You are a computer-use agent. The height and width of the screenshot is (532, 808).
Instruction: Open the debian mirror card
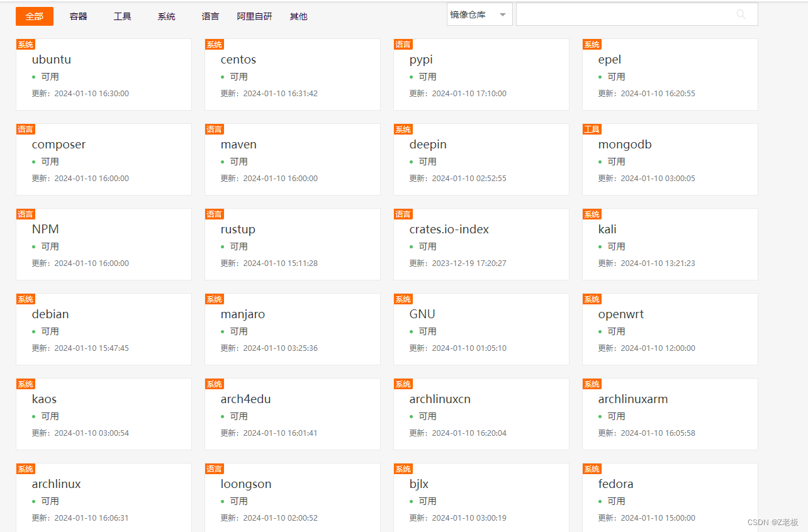pos(104,329)
